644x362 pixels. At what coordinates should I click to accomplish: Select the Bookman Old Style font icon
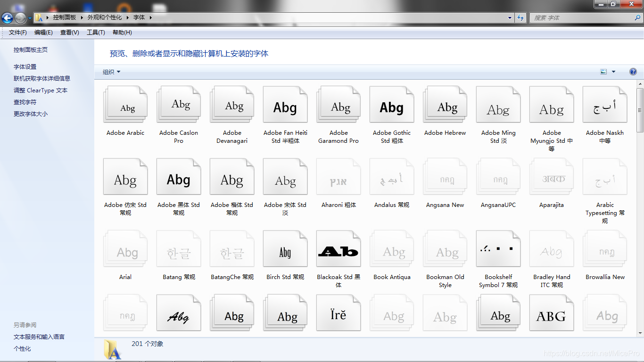click(x=445, y=249)
